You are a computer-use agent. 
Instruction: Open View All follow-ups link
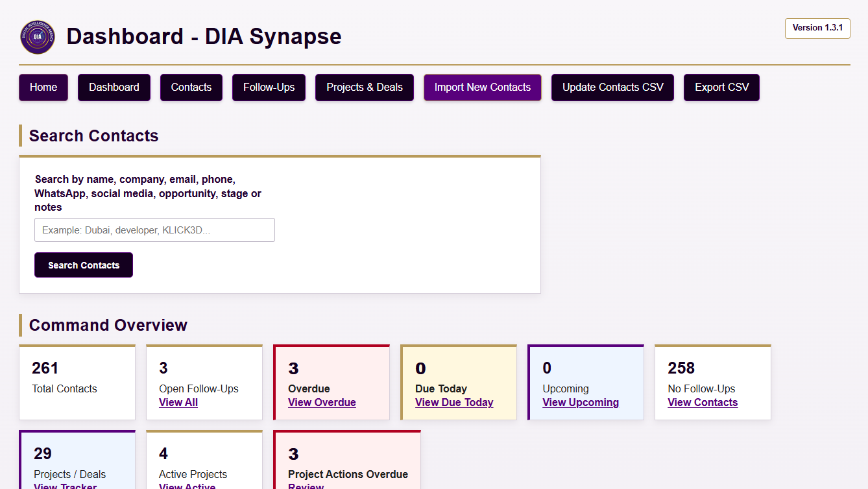(178, 402)
